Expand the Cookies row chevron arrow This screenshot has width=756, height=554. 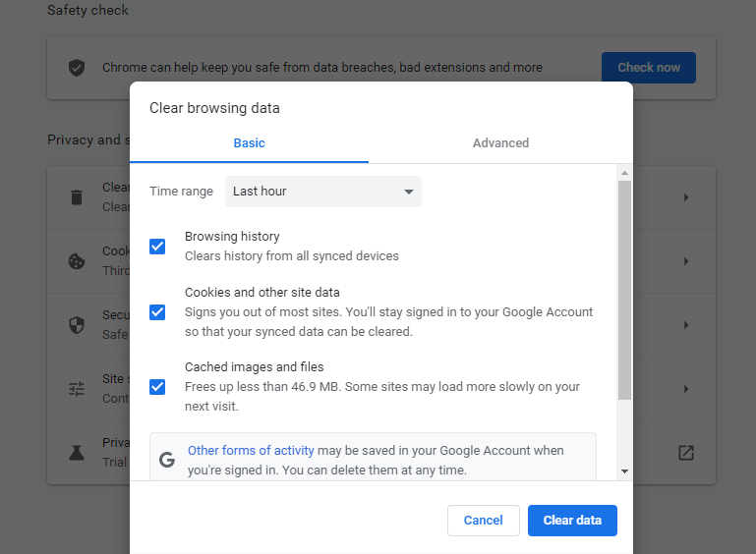tap(686, 261)
